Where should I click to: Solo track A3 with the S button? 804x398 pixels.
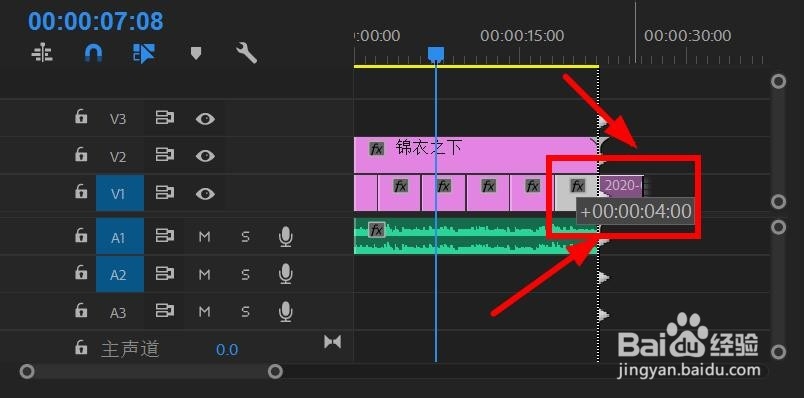click(245, 311)
